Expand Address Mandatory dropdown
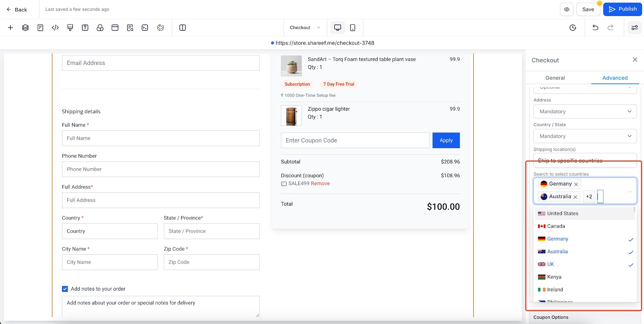The width and height of the screenshot is (644, 324). (x=585, y=111)
